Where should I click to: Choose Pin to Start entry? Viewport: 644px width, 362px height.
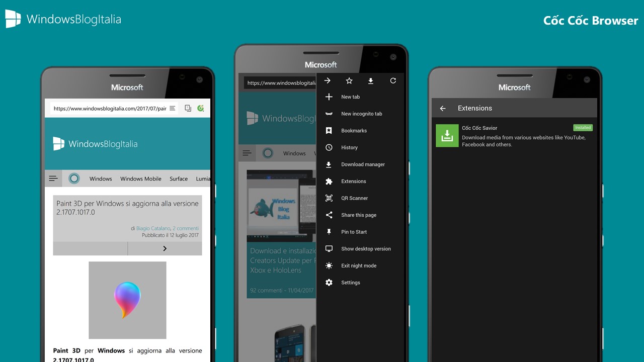point(360,232)
